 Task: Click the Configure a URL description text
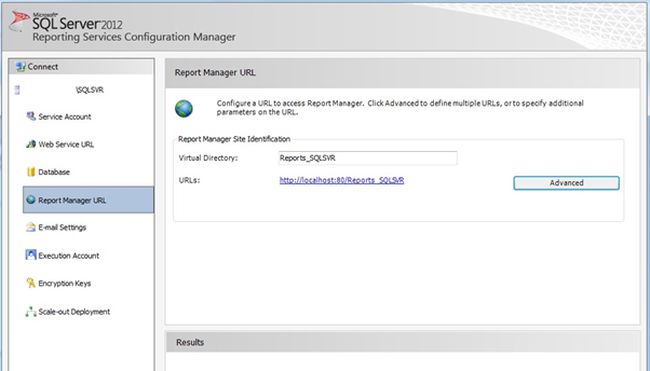[400, 107]
